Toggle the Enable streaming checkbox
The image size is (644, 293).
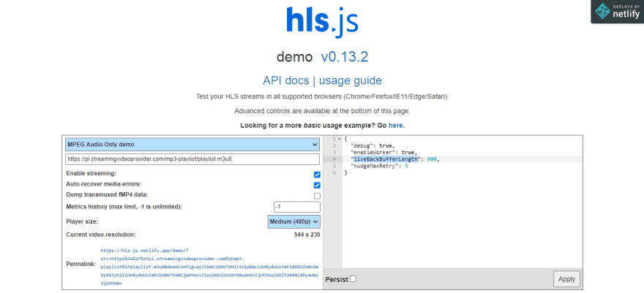[x=317, y=175]
